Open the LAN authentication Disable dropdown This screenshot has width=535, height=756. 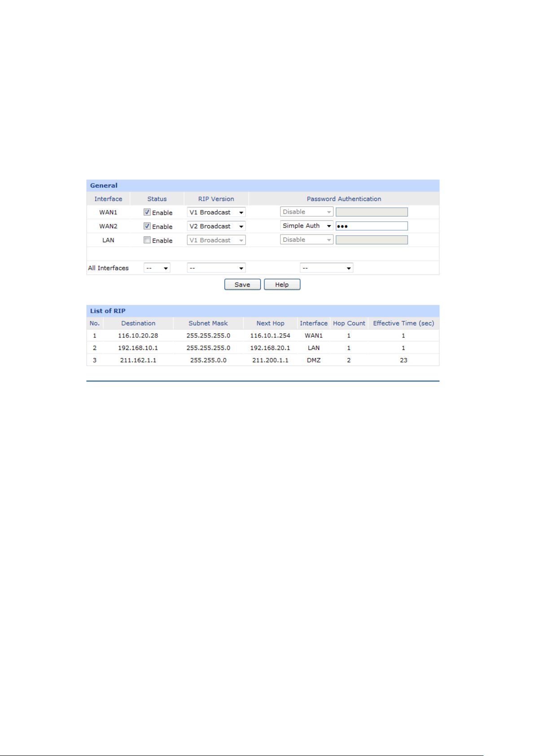307,240
